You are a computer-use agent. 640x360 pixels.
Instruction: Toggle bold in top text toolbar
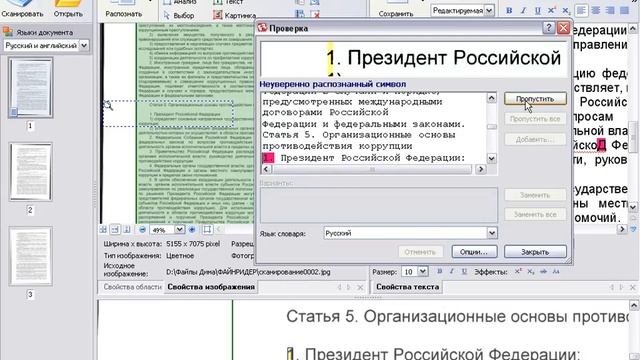pyautogui.click(x=509, y=11)
